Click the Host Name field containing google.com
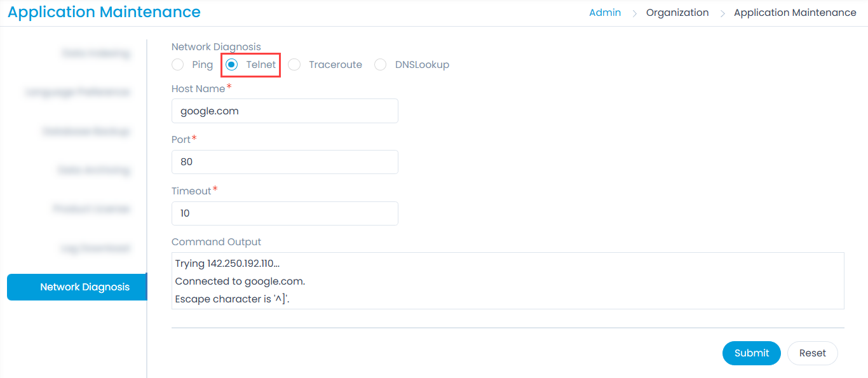This screenshot has height=378, width=868. point(285,111)
